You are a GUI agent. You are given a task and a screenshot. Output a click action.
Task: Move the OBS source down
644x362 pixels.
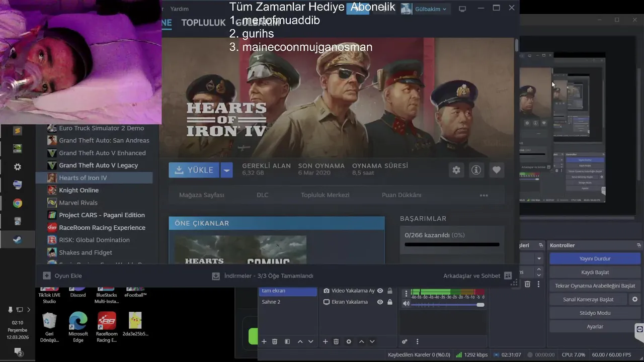(x=372, y=341)
